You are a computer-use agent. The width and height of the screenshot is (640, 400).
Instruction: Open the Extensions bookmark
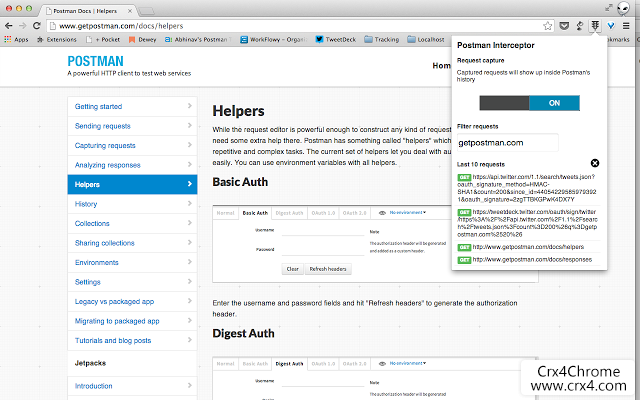click(57, 39)
